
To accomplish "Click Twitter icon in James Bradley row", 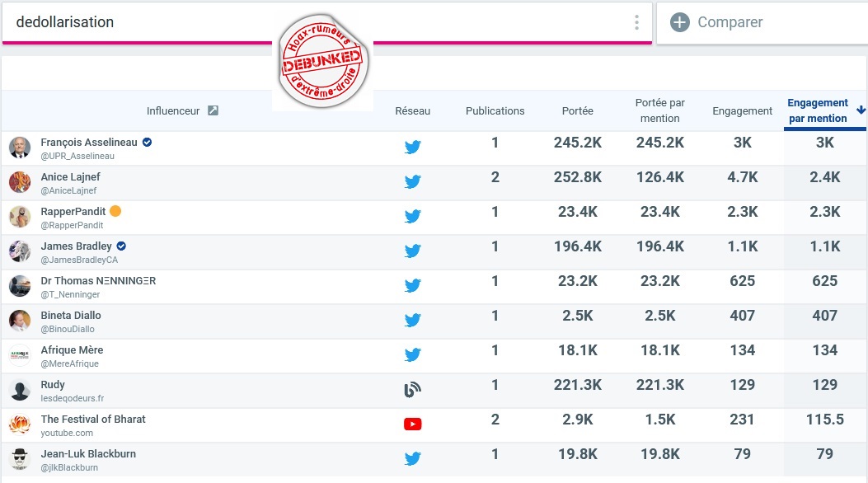I will tap(413, 251).
